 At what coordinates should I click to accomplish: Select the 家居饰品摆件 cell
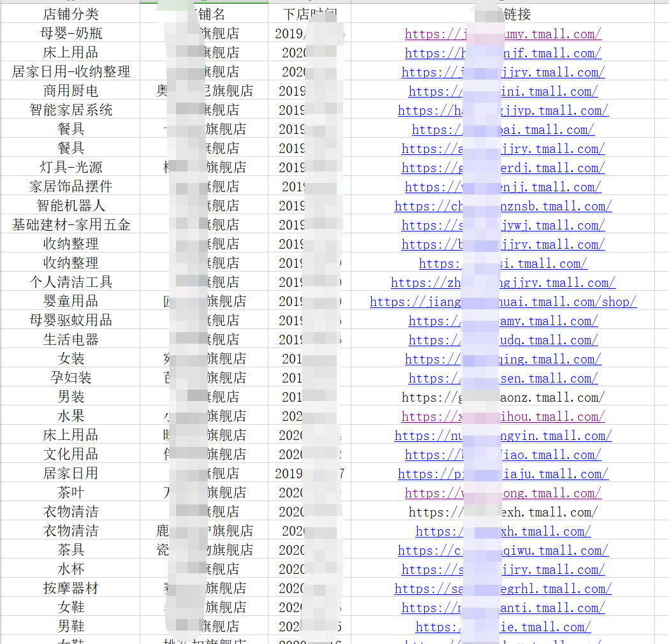70,186
